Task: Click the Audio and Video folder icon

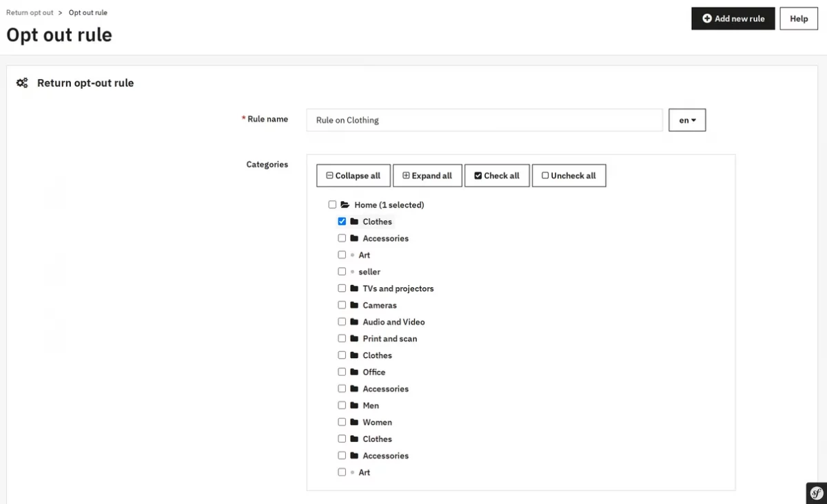Action: [354, 322]
